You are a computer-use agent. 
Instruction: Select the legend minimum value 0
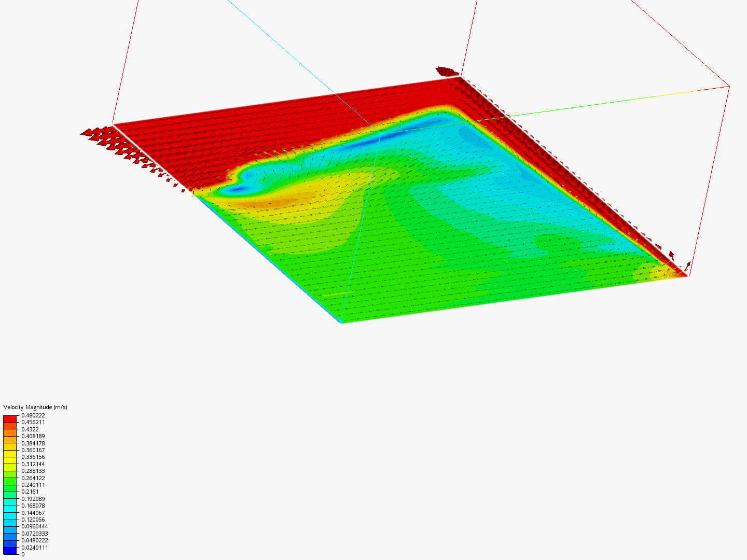coord(23,554)
